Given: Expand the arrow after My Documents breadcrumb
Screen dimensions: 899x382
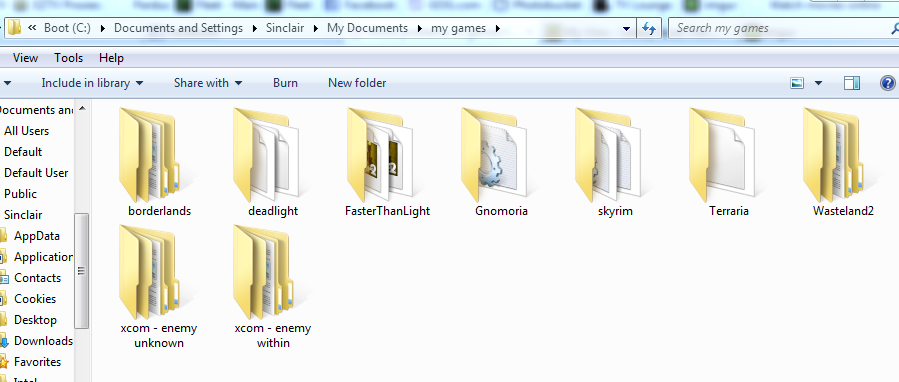Looking at the screenshot, I should [420, 28].
